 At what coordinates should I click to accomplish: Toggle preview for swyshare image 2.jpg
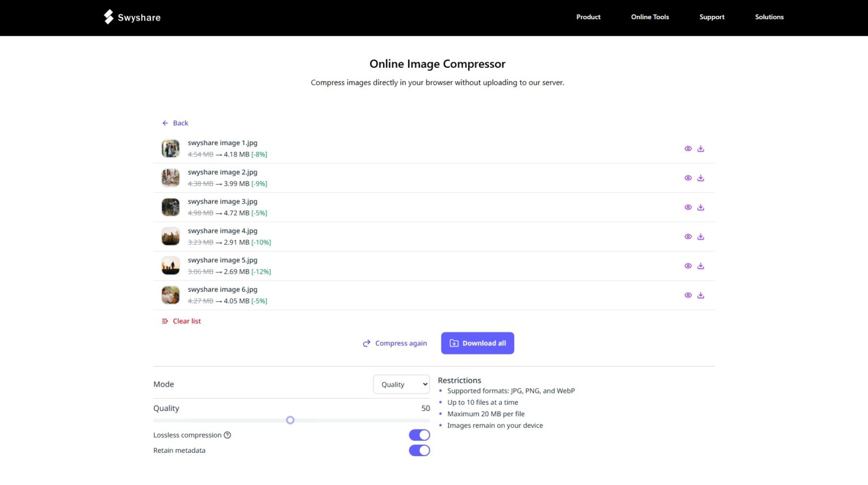click(x=688, y=177)
